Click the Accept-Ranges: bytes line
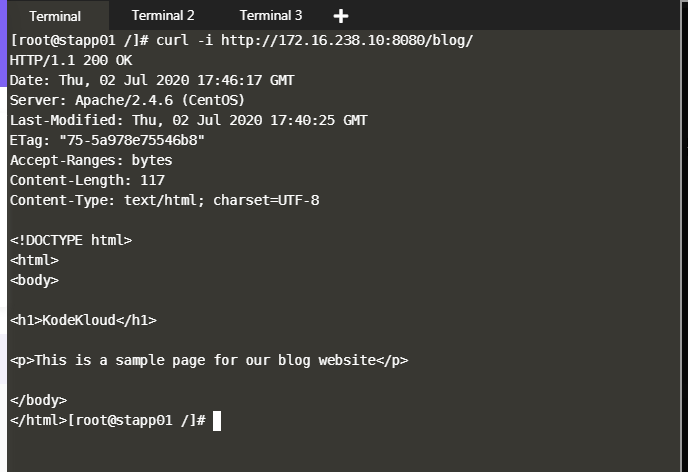The width and height of the screenshot is (688, 472). coord(91,161)
